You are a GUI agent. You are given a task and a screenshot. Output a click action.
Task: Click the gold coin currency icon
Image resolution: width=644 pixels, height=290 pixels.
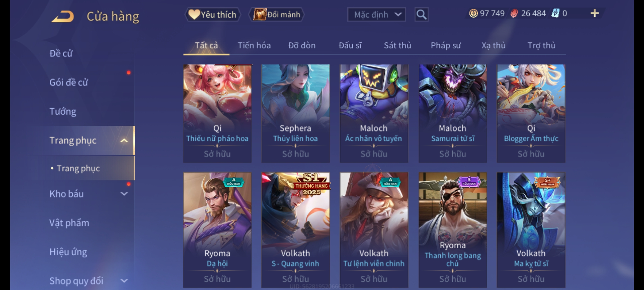[473, 13]
